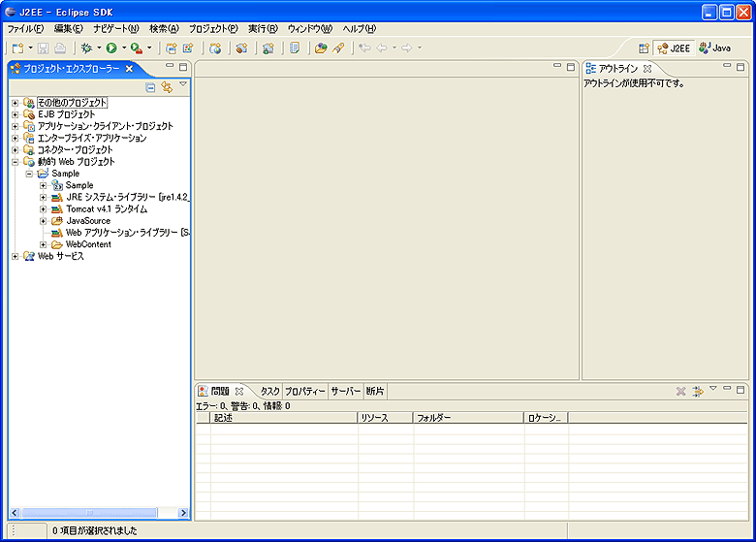The height and width of the screenshot is (542, 756).
Task: Expand the Tomcat v4.1 ランタイム node
Action: pos(43,209)
